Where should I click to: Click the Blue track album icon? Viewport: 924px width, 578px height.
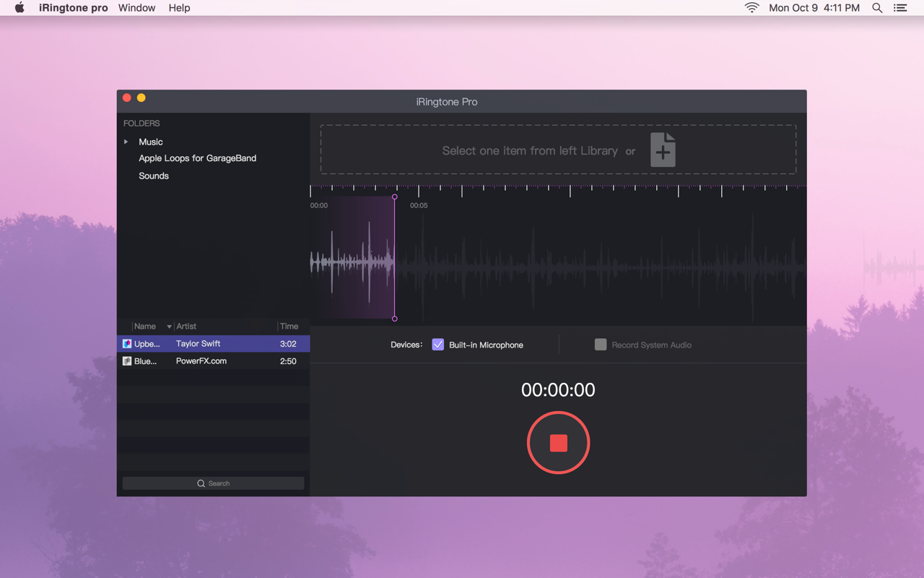click(127, 361)
